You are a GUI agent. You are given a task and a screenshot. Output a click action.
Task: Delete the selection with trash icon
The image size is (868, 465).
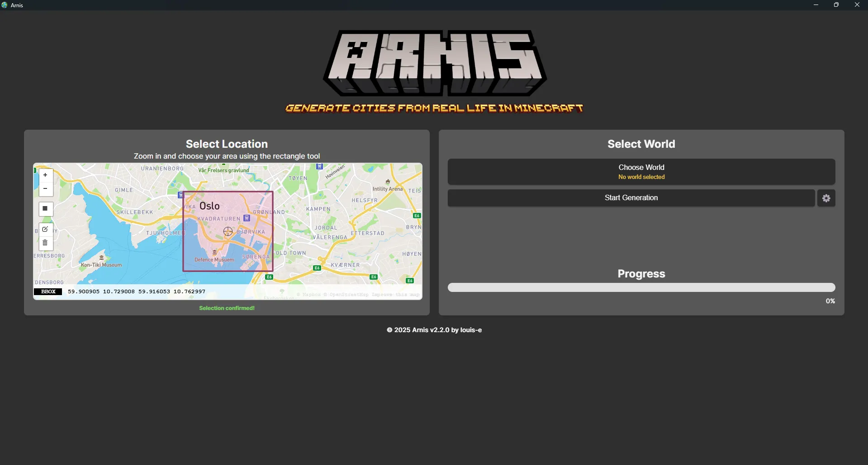click(45, 243)
